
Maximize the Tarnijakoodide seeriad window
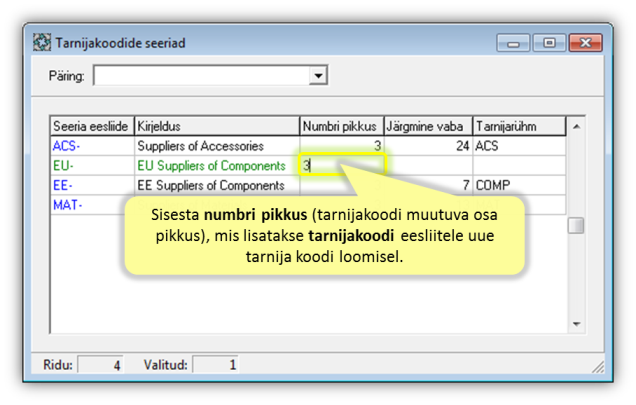point(548,43)
